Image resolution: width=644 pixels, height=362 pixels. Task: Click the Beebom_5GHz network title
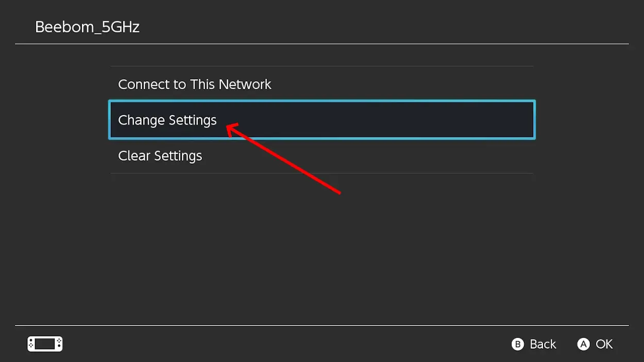pyautogui.click(x=87, y=27)
